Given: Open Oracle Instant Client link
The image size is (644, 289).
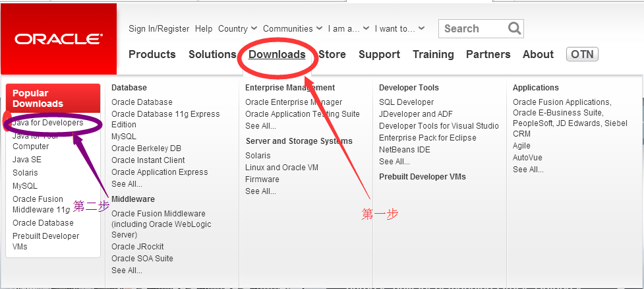Looking at the screenshot, I should pyautogui.click(x=148, y=160).
